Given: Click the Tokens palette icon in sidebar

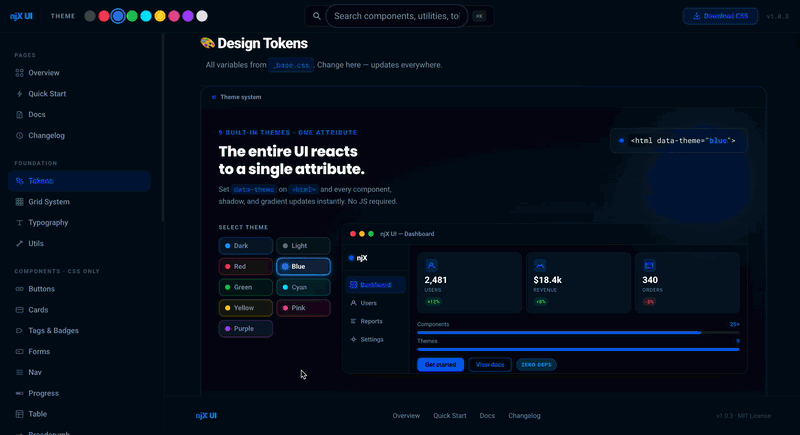Looking at the screenshot, I should click(19, 181).
